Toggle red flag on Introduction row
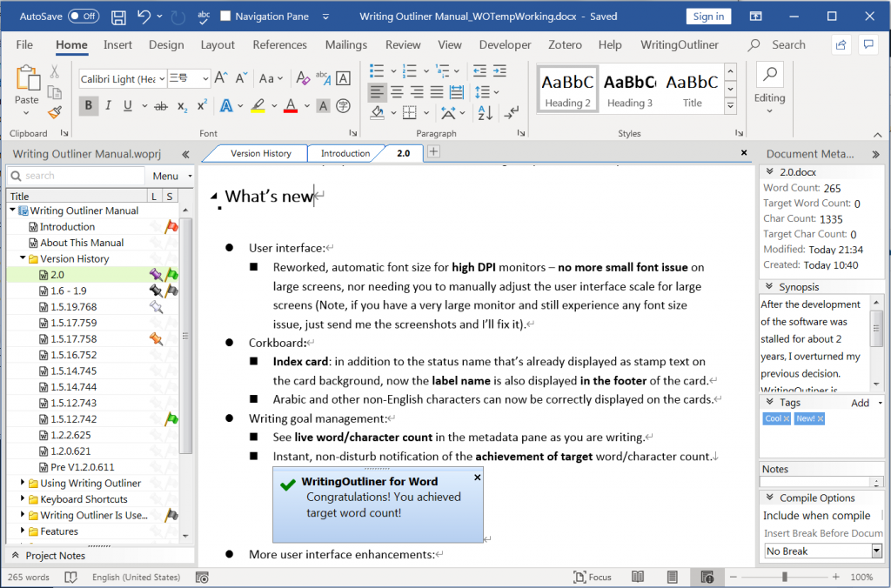Screen dimensions: 891x588 point(171,227)
